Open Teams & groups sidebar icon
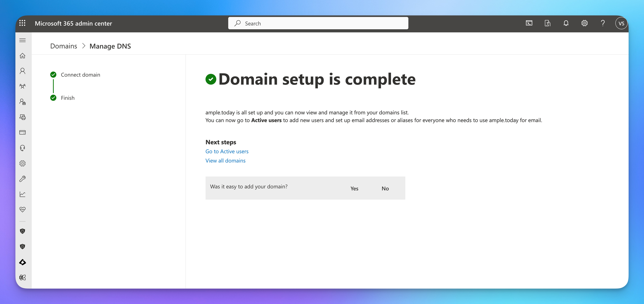 (x=22, y=86)
